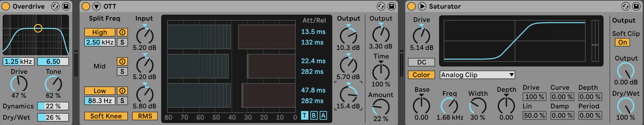Screen dimensions: 644x125
Task: Click the Dynamics 22 % slider
Action: coord(53,106)
